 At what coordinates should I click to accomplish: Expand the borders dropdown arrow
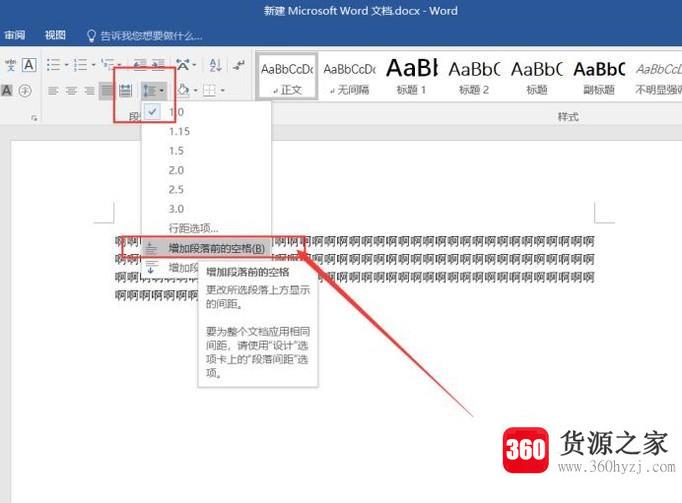222,91
